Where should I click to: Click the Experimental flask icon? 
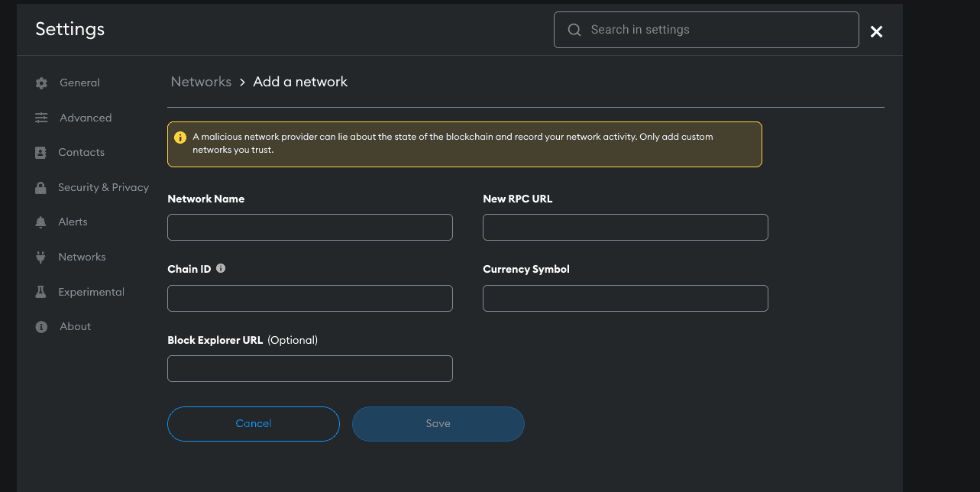(41, 293)
